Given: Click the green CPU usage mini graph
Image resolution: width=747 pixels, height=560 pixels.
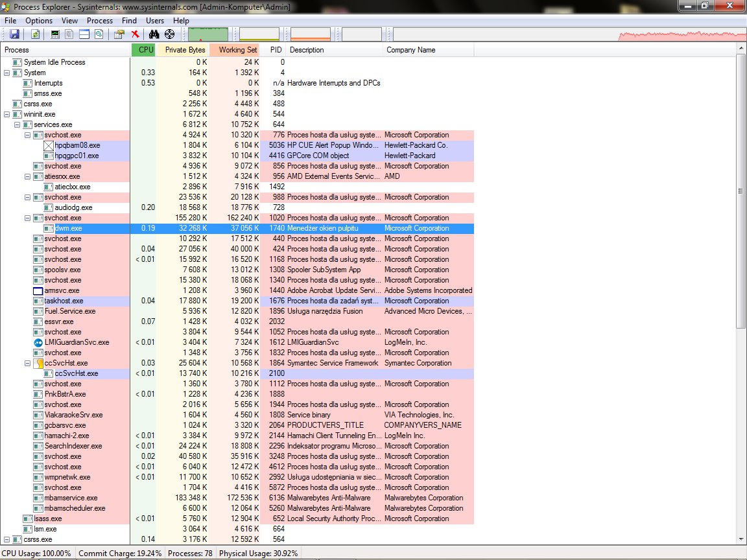Looking at the screenshot, I should point(208,34).
